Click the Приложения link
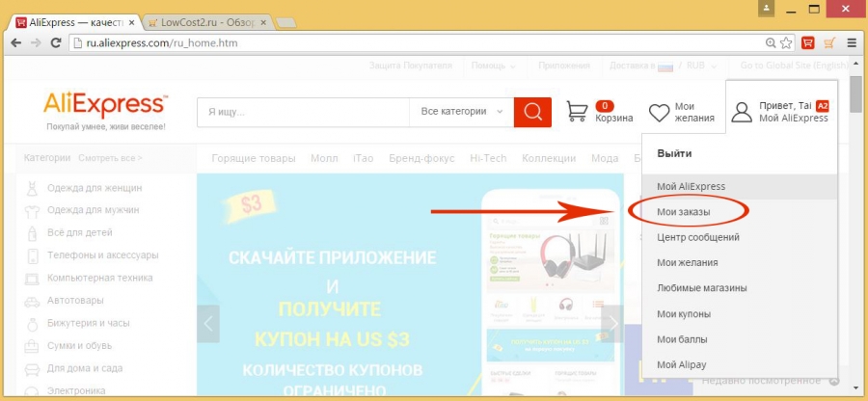This screenshot has width=868, height=401. coord(564,66)
